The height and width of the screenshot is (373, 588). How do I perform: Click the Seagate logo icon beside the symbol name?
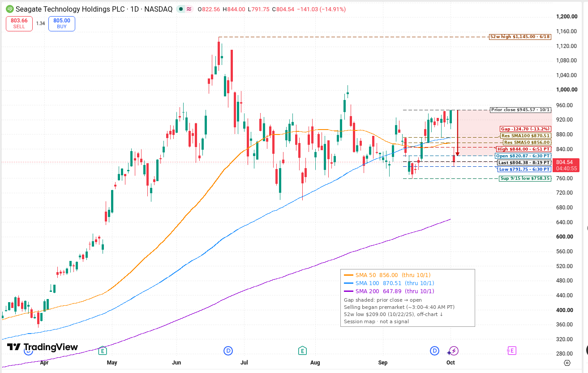[9, 9]
